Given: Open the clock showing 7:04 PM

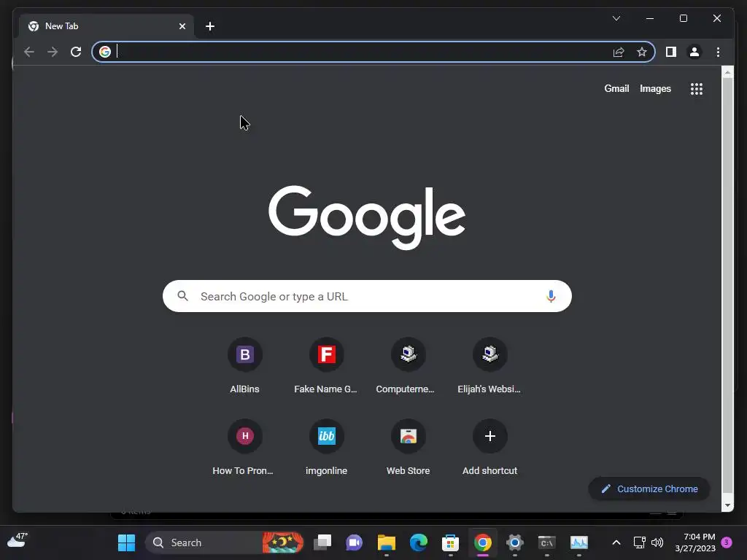Looking at the screenshot, I should click(x=695, y=542).
